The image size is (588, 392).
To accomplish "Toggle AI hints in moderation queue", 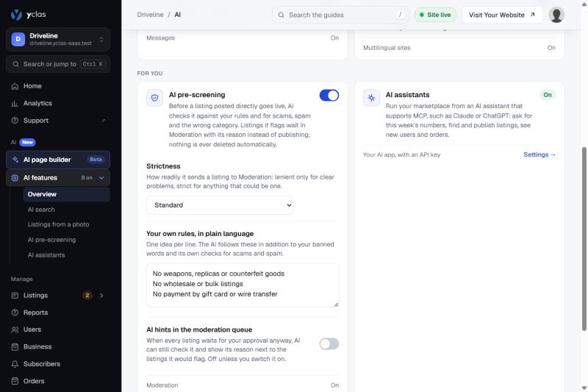I will click(329, 343).
